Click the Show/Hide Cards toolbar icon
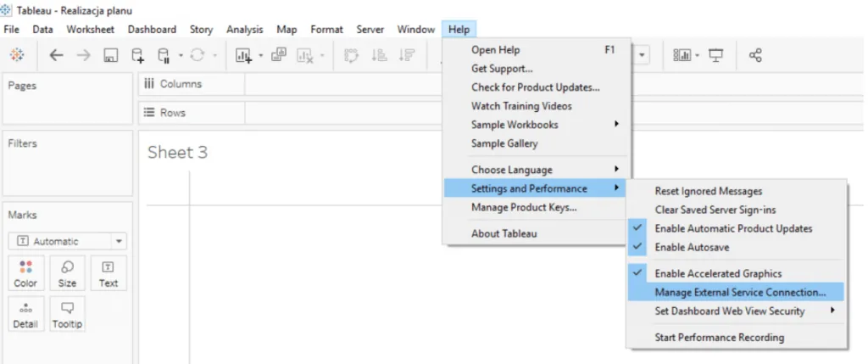The image size is (868, 364). click(x=682, y=55)
